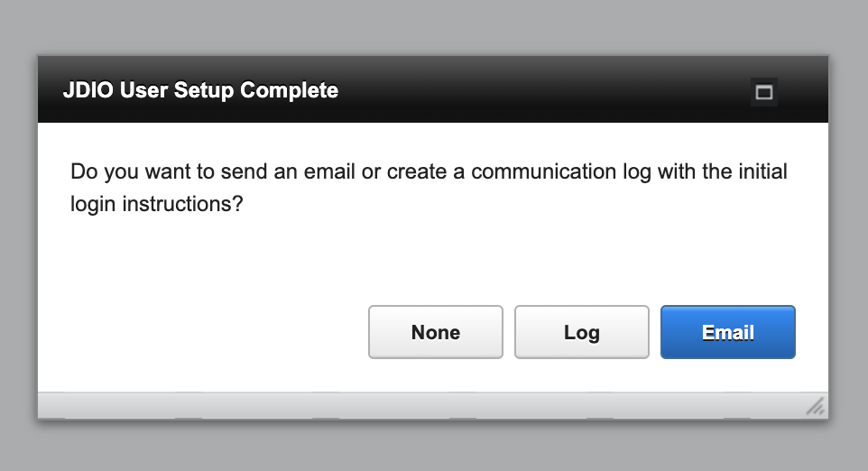Dismiss dialog using the None button

tap(436, 332)
